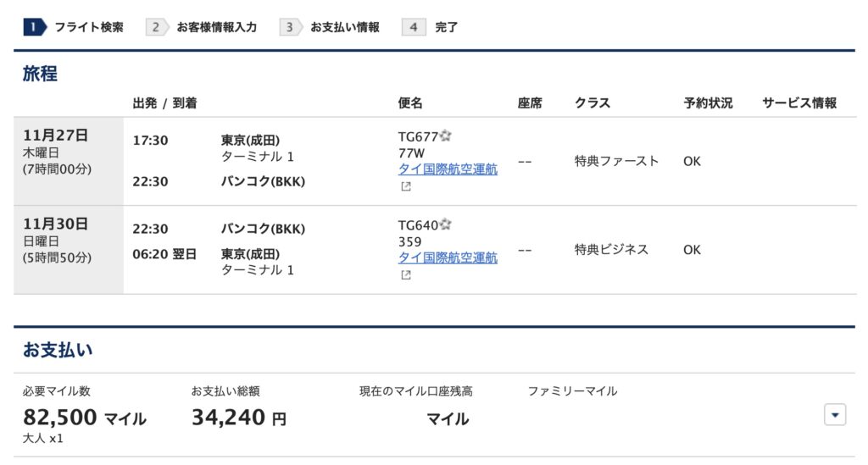Screen dimensions: 868x465
Task: Open the タイ国際航空運航 link for TG640
Action: pyautogui.click(x=448, y=258)
